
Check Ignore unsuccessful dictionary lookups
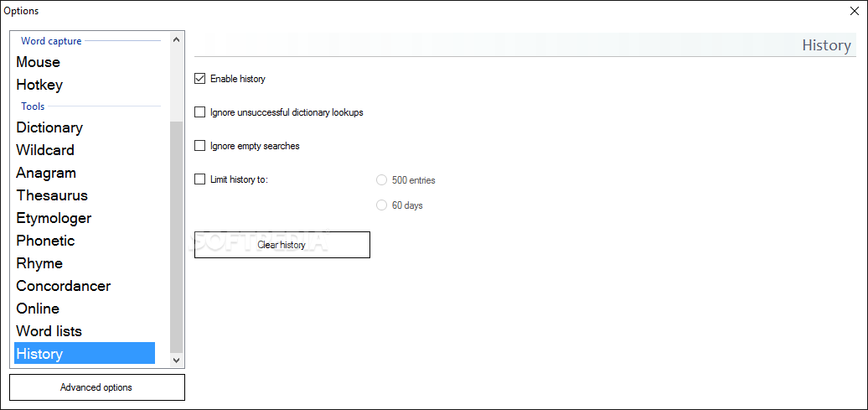200,112
